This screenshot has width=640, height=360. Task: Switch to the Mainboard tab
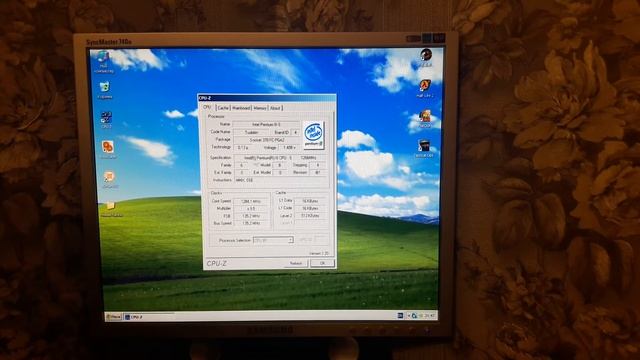coord(241,108)
